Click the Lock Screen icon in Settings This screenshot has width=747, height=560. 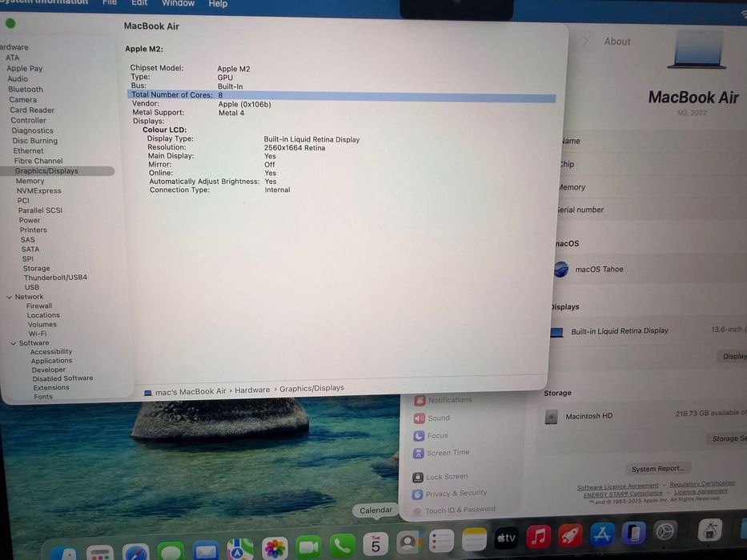417,477
